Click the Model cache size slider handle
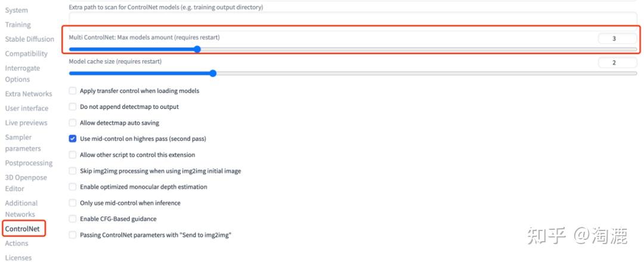The width and height of the screenshot is (644, 262). pyautogui.click(x=213, y=74)
